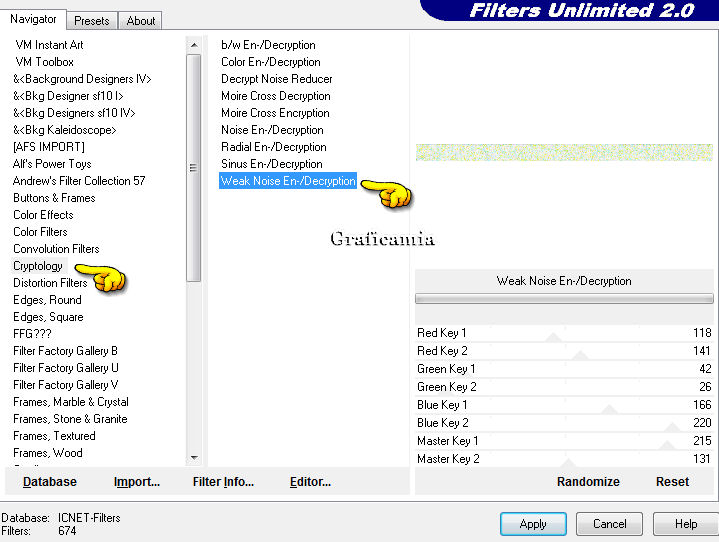Adjust the Green Key 1 slider

(564, 369)
